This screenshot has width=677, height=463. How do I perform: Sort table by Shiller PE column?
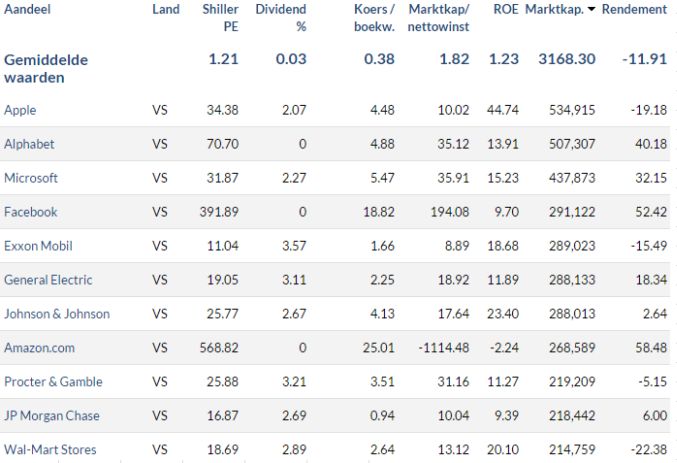click(x=220, y=18)
